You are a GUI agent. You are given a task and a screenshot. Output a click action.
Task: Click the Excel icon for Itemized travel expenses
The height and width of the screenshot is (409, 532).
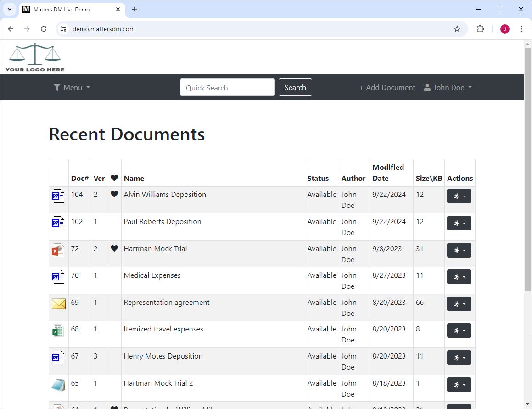(x=58, y=331)
